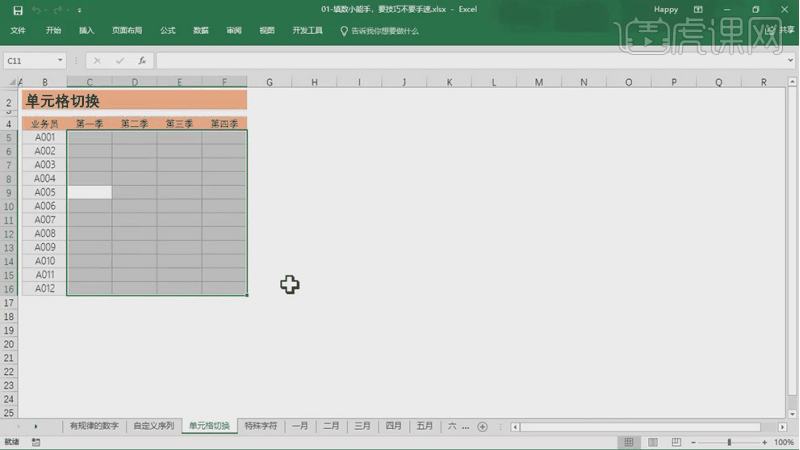Click the zoom slider handle
Screen dimensions: 800x450
(x=729, y=442)
